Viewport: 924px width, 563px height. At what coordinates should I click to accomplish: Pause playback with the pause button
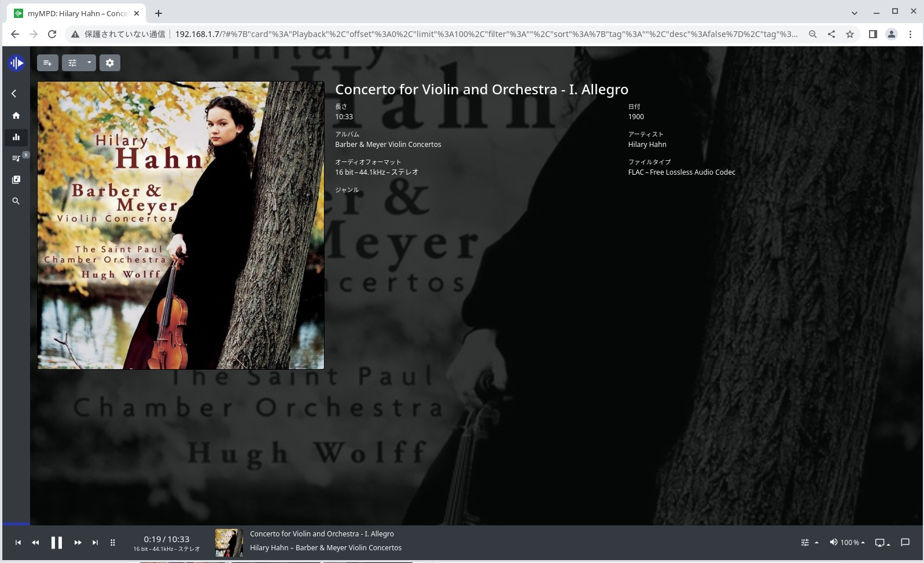56,543
